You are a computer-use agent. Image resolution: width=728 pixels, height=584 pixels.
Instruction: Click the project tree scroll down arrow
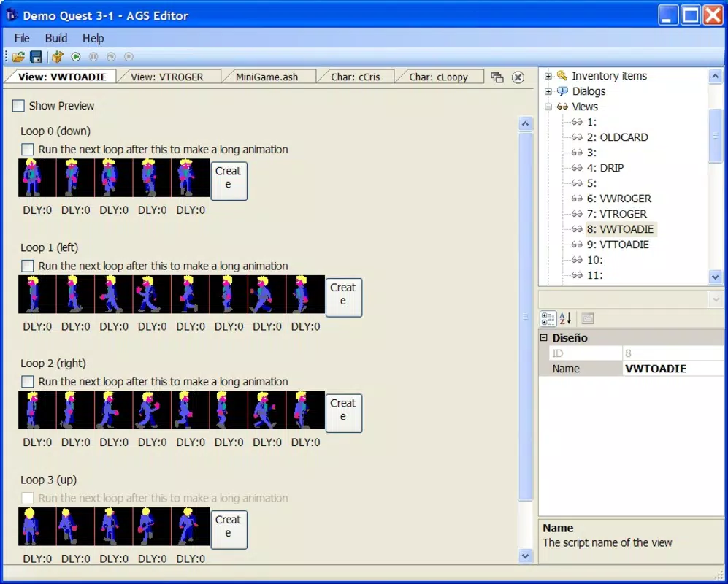pyautogui.click(x=715, y=277)
